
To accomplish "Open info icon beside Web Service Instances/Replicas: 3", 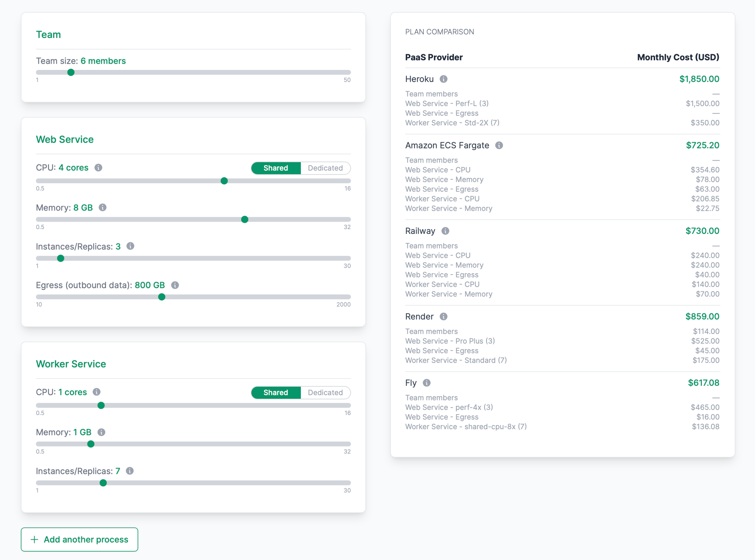I will coord(131,246).
